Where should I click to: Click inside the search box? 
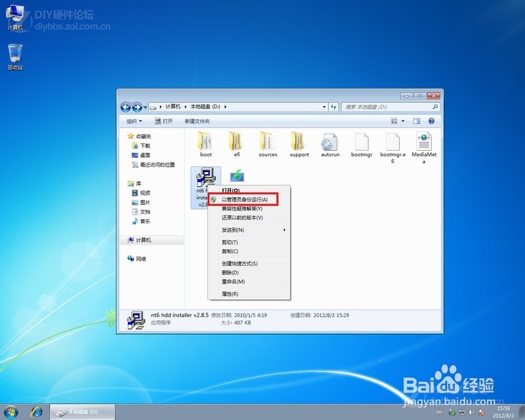(x=387, y=106)
